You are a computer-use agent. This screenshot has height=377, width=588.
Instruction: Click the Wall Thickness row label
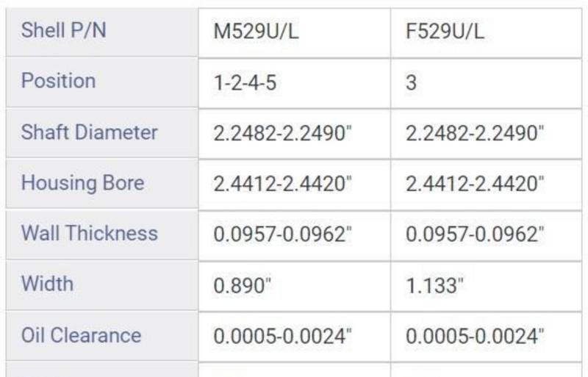point(89,233)
